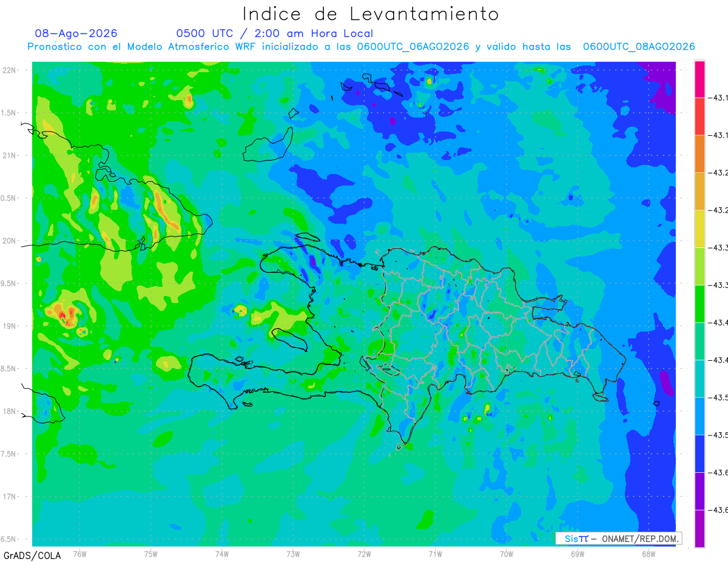Select the magenta swatch atop the color scale

[x=699, y=79]
